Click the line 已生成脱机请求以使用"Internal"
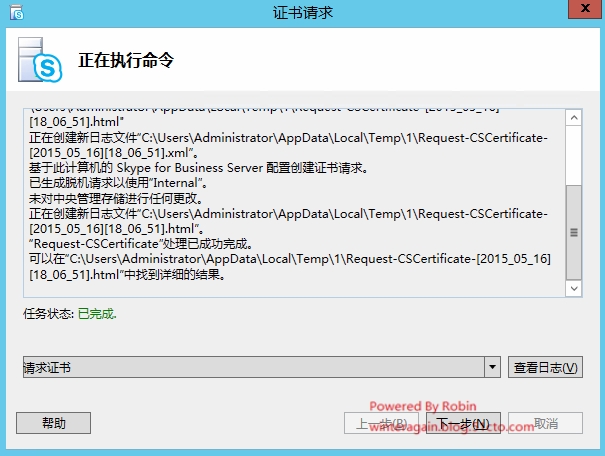Viewport: 605px width, 456px height. pos(118,183)
